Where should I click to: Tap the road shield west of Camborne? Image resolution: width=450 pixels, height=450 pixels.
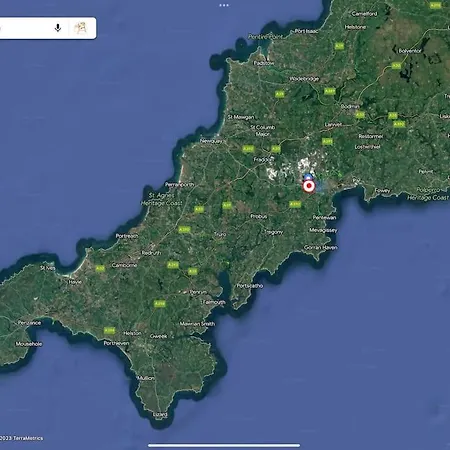point(100,268)
